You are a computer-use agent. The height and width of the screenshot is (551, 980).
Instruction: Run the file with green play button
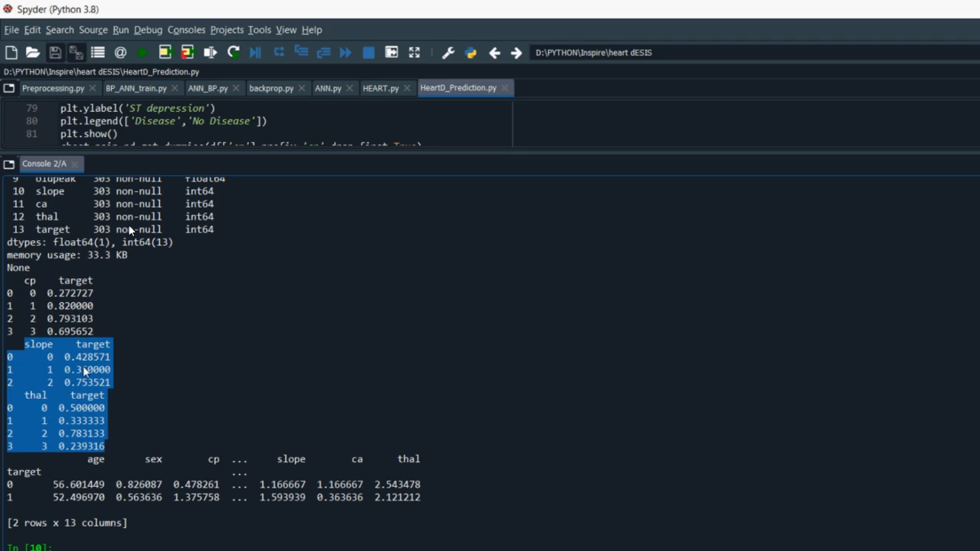point(143,53)
